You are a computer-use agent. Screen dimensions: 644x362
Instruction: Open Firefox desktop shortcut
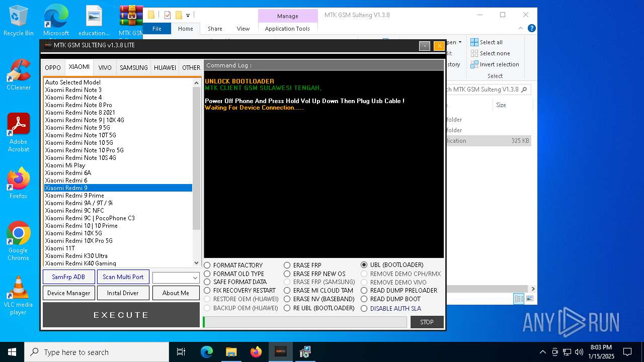tap(18, 183)
